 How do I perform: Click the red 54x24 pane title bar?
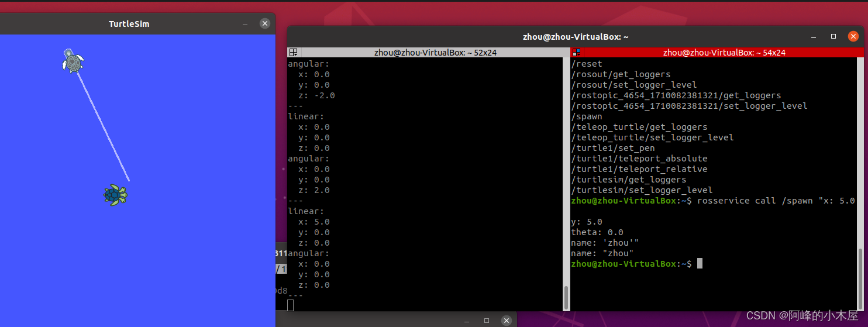[718, 52]
